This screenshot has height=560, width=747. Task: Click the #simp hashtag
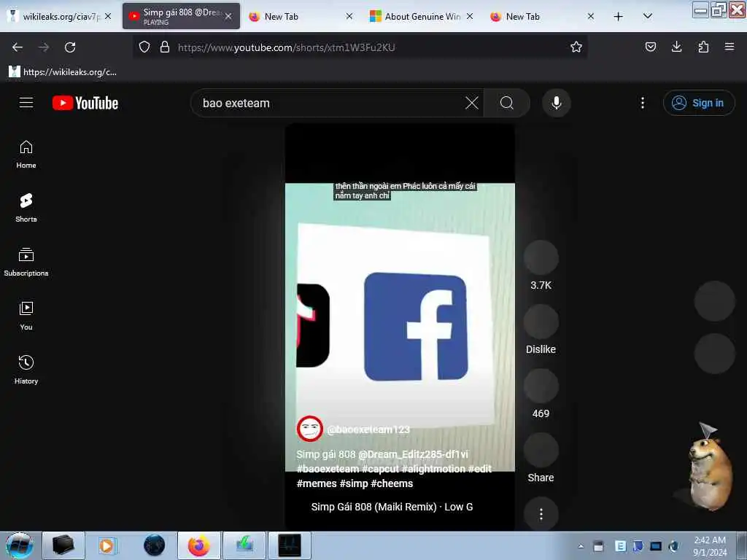pyautogui.click(x=354, y=483)
